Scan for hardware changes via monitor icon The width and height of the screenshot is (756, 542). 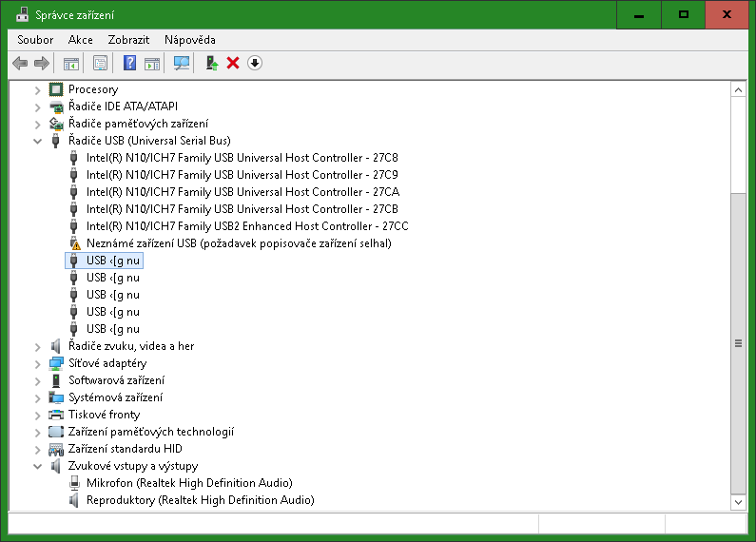182,63
